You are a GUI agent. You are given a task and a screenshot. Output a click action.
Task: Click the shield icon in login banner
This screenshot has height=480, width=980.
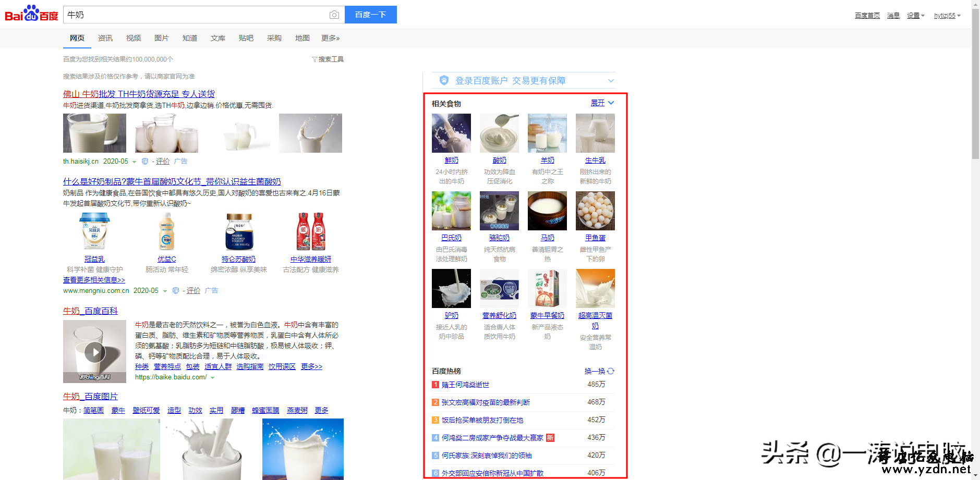(x=444, y=80)
